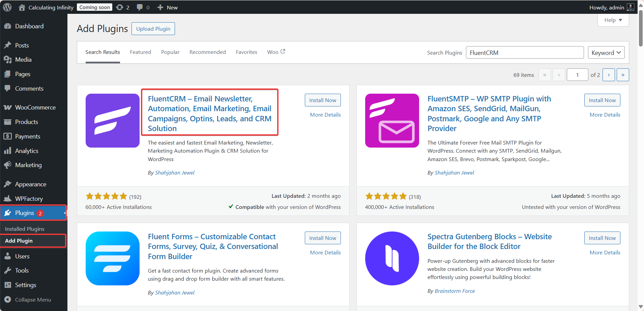Screen dimensions: 644x311
Task: Open the Recommended plugins tab
Action: (207, 52)
